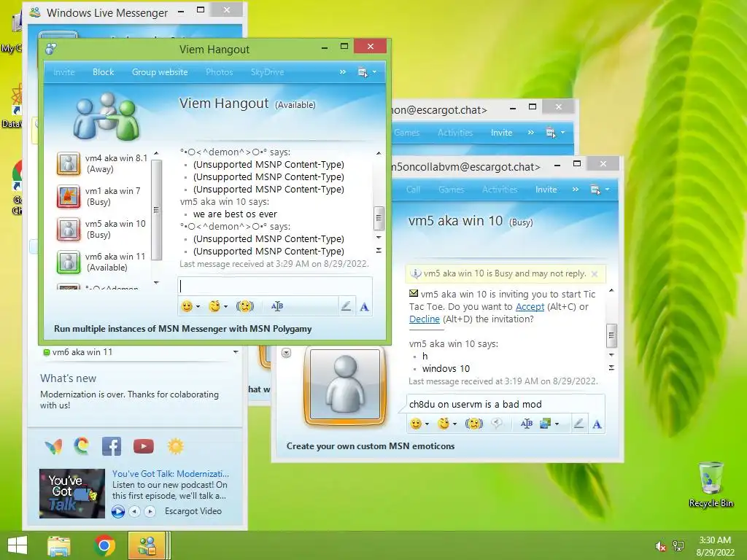The width and height of the screenshot is (747, 560).
Task: Click the vm6 aka win 11 avatar
Action: pyautogui.click(x=69, y=262)
